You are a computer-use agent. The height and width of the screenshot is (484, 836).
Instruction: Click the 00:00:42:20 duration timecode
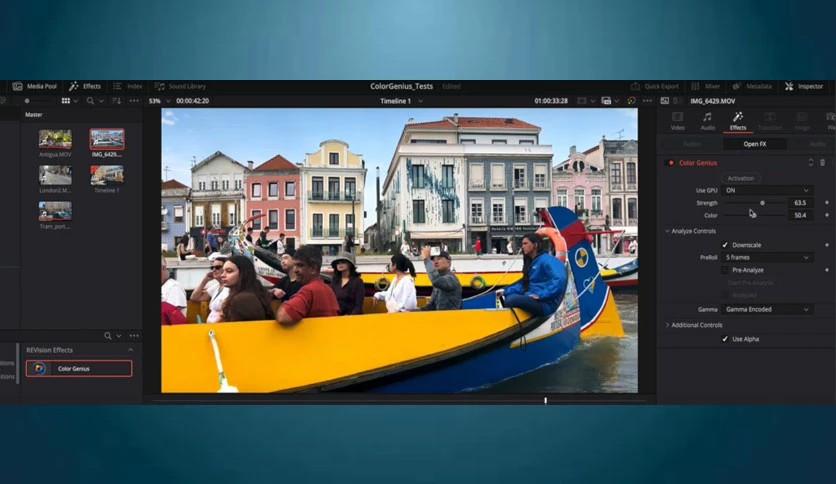(192, 101)
